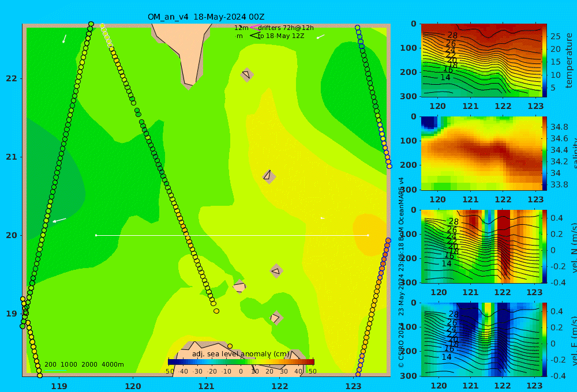Click the white drifter arrow near 20.2°N, 119°E
This screenshot has width=577, height=392.
coord(59,220)
